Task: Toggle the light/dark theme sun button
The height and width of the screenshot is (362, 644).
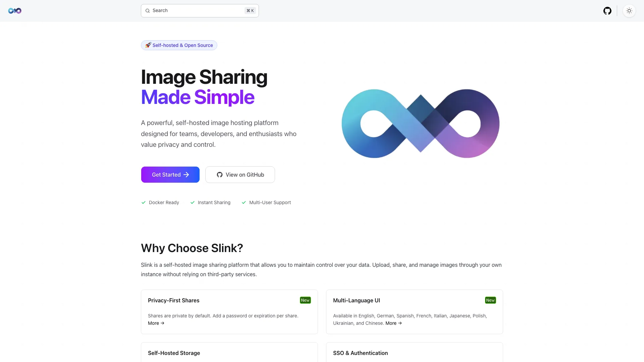Action: pos(629,11)
